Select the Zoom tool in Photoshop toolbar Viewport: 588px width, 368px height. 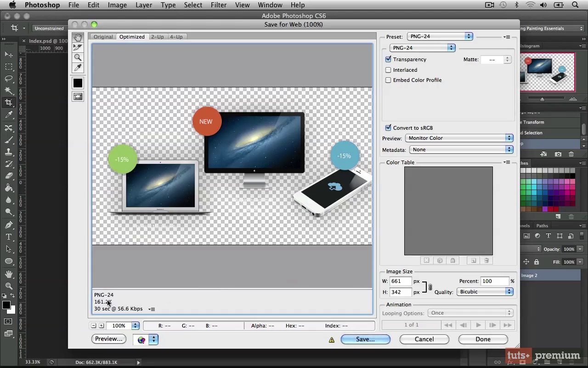9,286
